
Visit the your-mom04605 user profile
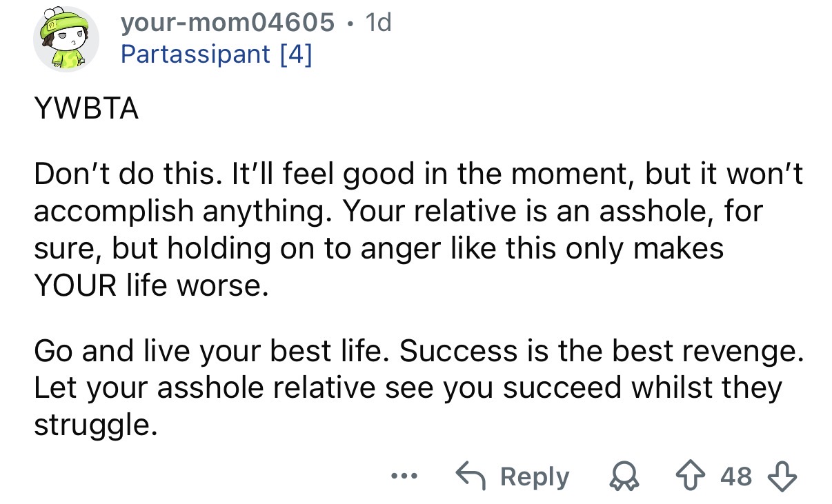(228, 23)
